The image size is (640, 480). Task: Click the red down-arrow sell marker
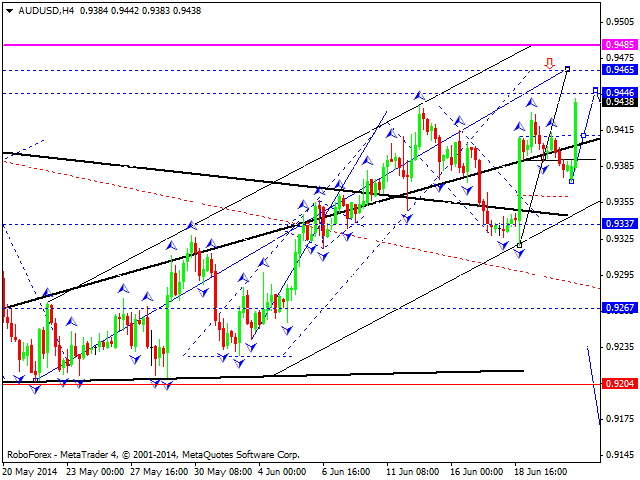[550, 63]
